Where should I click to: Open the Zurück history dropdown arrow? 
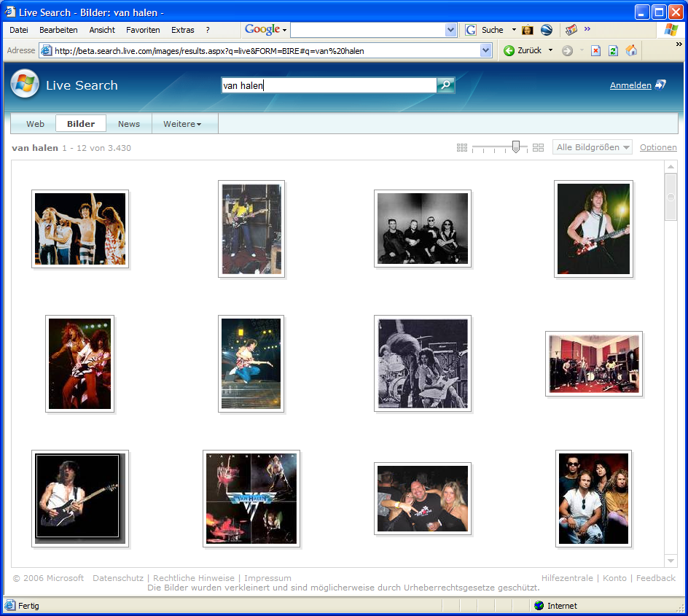[550, 50]
